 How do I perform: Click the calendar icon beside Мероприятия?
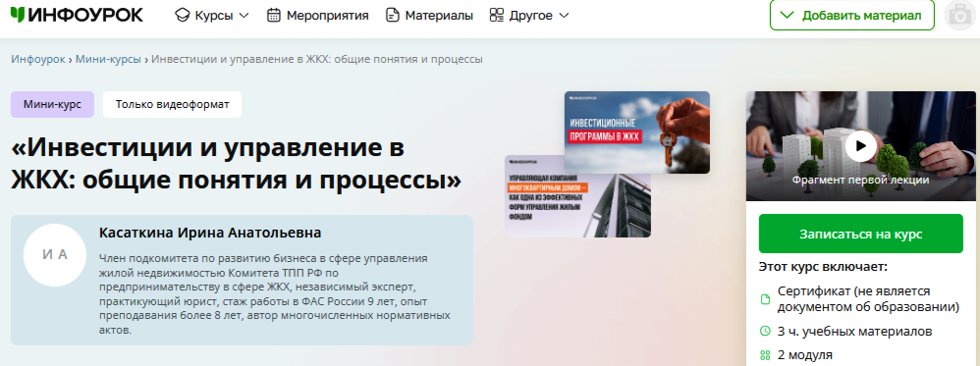click(x=273, y=15)
